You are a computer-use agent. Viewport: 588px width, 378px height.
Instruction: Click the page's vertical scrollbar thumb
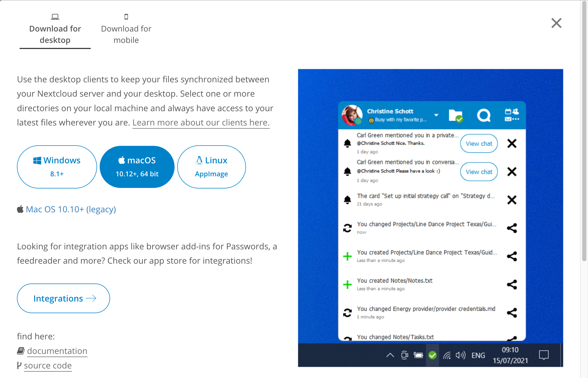[x=584, y=131]
